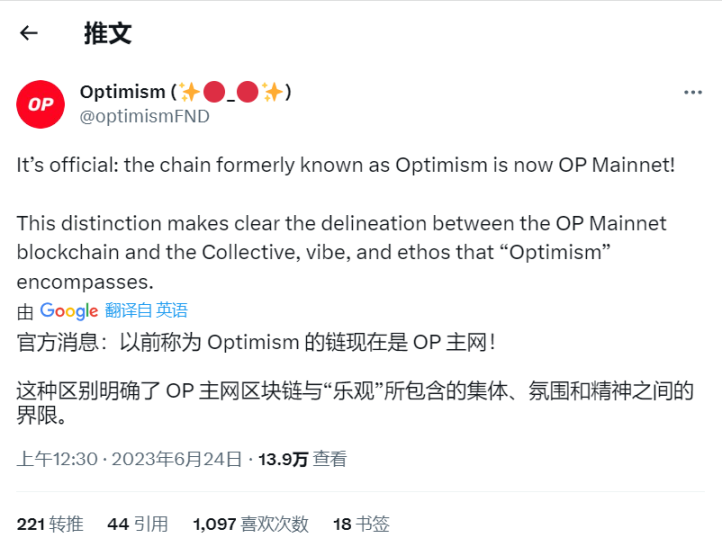Image resolution: width=722 pixels, height=538 pixels.
Task: Click the Google logo in translation line
Action: tap(69, 311)
